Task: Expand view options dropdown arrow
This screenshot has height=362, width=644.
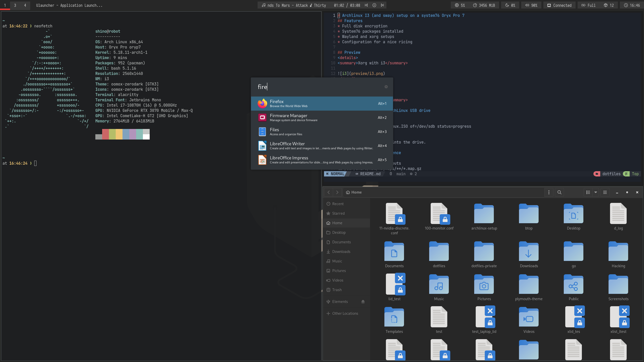Action: click(x=596, y=192)
